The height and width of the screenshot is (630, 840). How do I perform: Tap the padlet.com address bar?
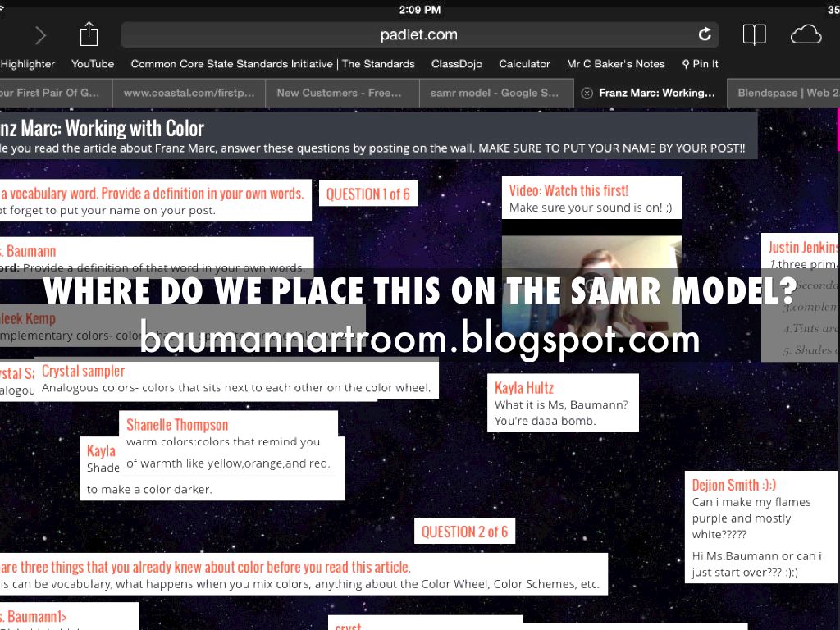pyautogui.click(x=418, y=34)
